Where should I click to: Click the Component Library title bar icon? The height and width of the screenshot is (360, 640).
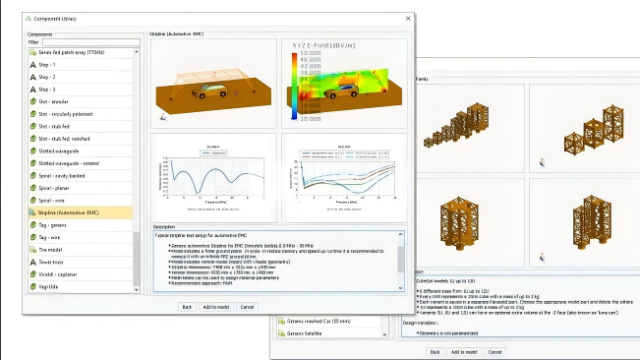coord(28,19)
